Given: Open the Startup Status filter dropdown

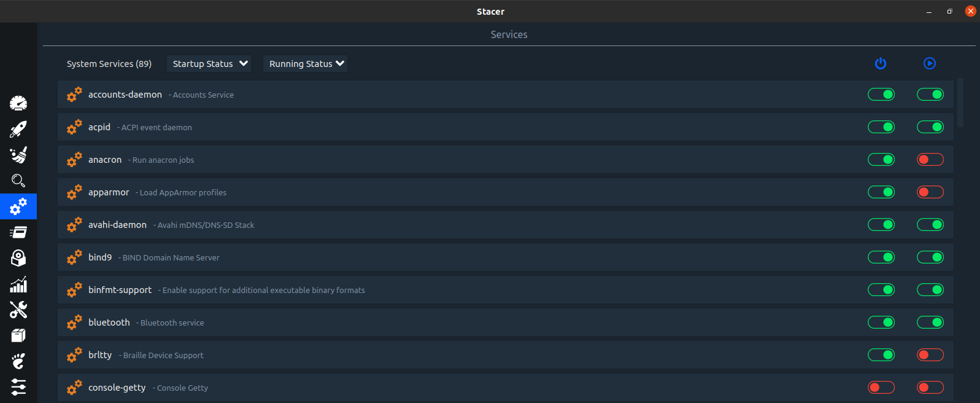Looking at the screenshot, I should (x=209, y=64).
